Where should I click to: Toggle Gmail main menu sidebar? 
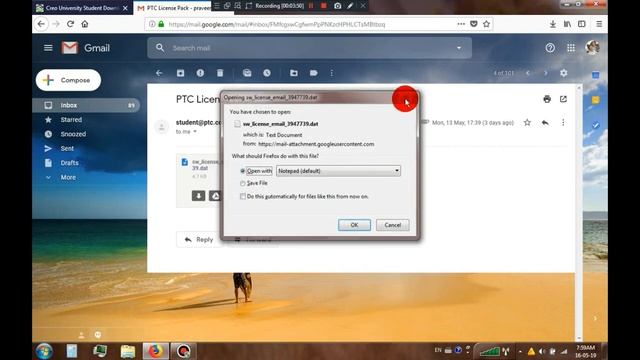[48, 48]
